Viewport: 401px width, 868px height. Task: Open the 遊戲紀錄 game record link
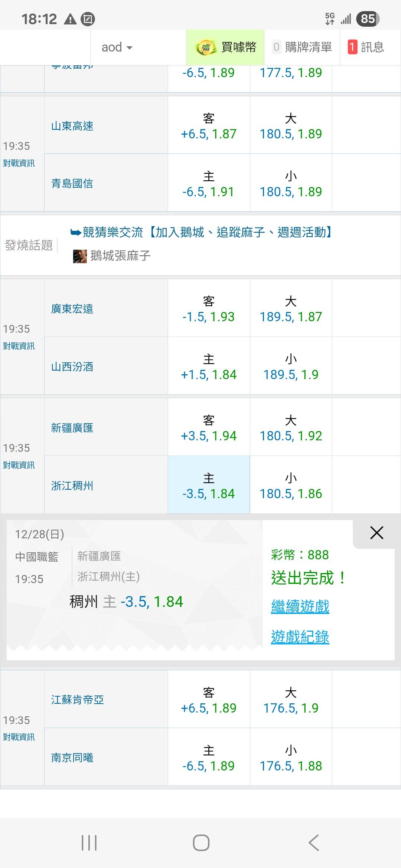[x=300, y=637]
